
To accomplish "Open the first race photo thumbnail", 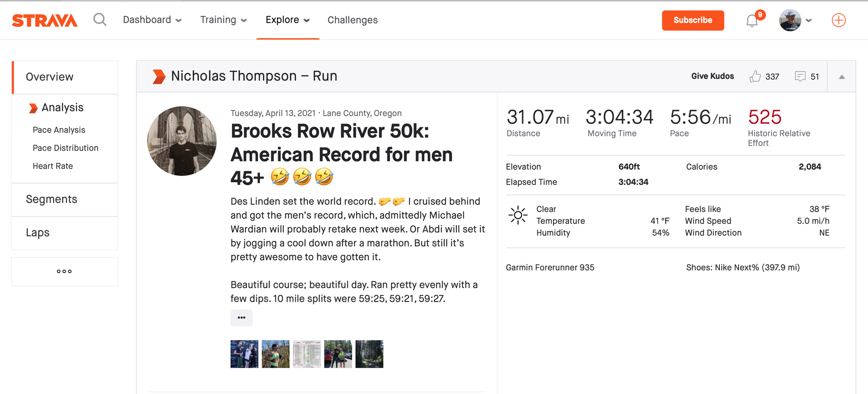I will [244, 354].
